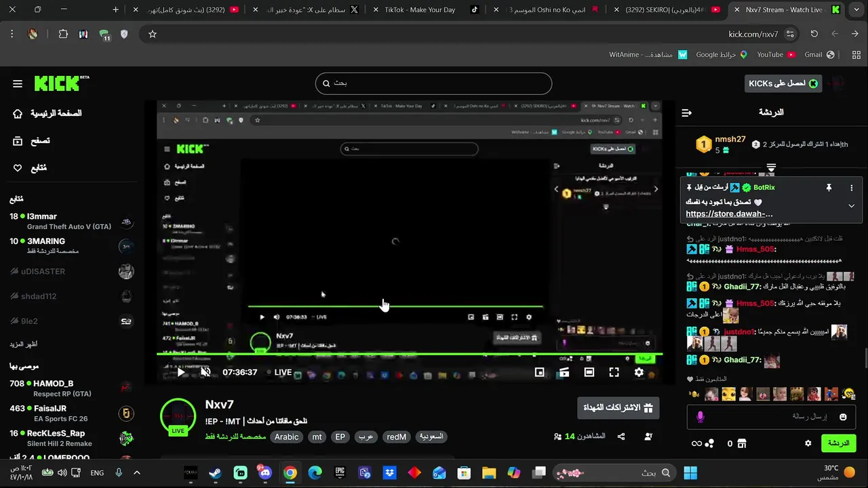The height and width of the screenshot is (488, 868).
Task: Click the gifted subscriptions button الاشتراكات المُهداة
Action: (x=618, y=408)
